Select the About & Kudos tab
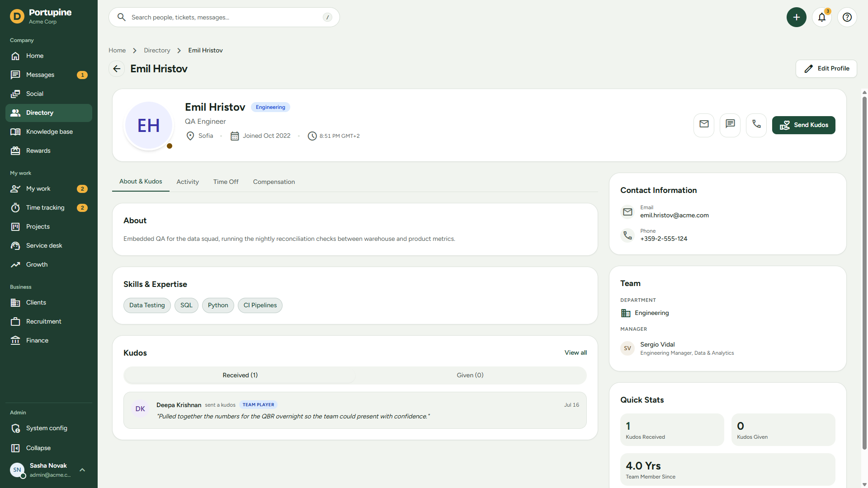This screenshot has width=868, height=488. point(141,182)
